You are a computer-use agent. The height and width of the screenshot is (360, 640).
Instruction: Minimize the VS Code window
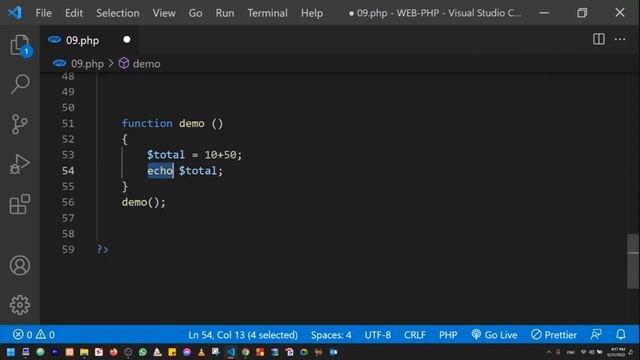pos(544,13)
